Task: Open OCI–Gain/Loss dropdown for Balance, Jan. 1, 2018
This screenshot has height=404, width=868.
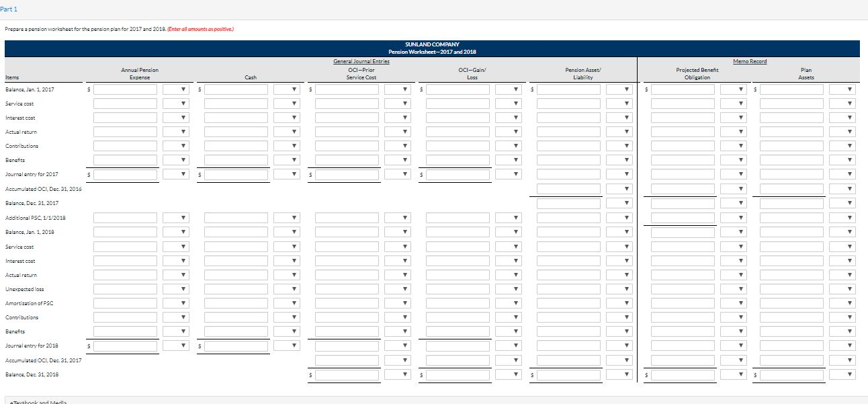Action: (x=507, y=232)
